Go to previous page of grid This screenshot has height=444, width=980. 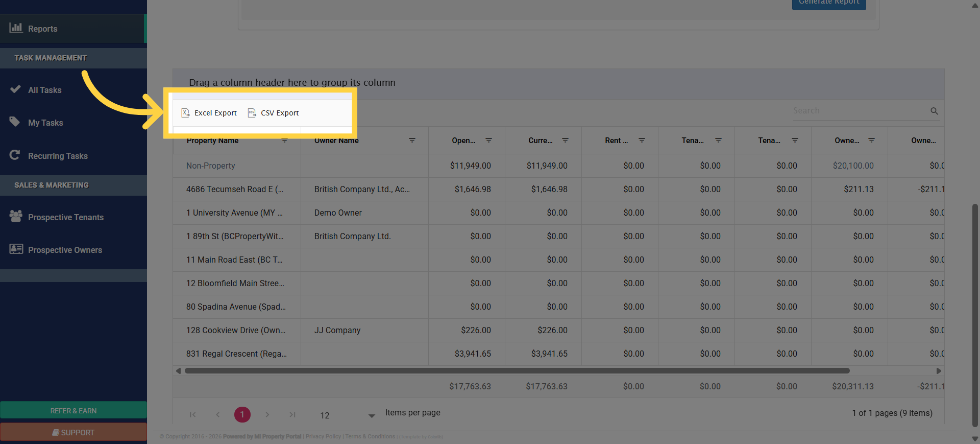pos(217,414)
